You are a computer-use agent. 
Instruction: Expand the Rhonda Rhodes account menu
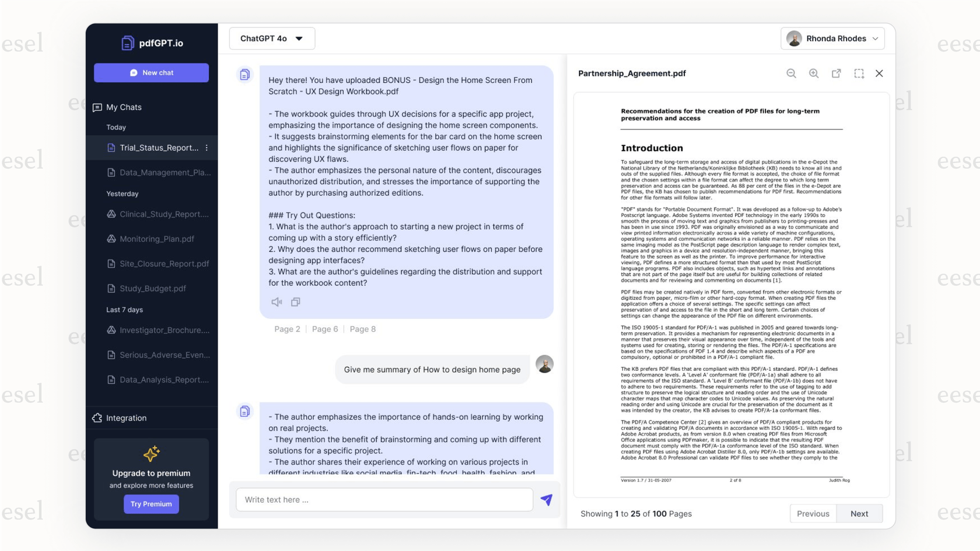[x=832, y=38]
